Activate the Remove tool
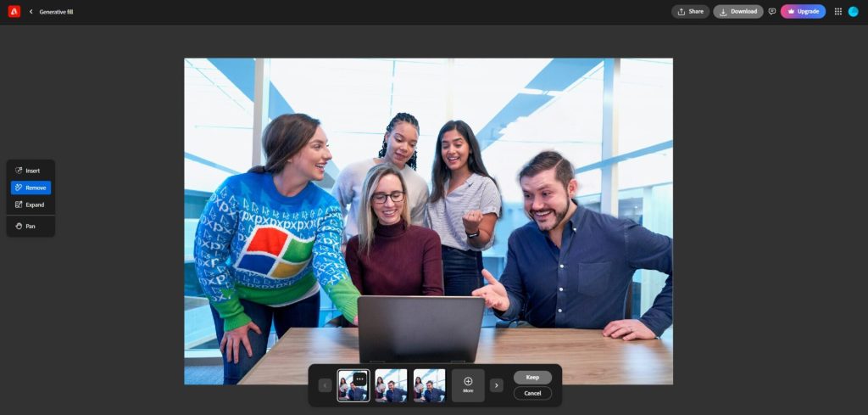 tap(31, 188)
